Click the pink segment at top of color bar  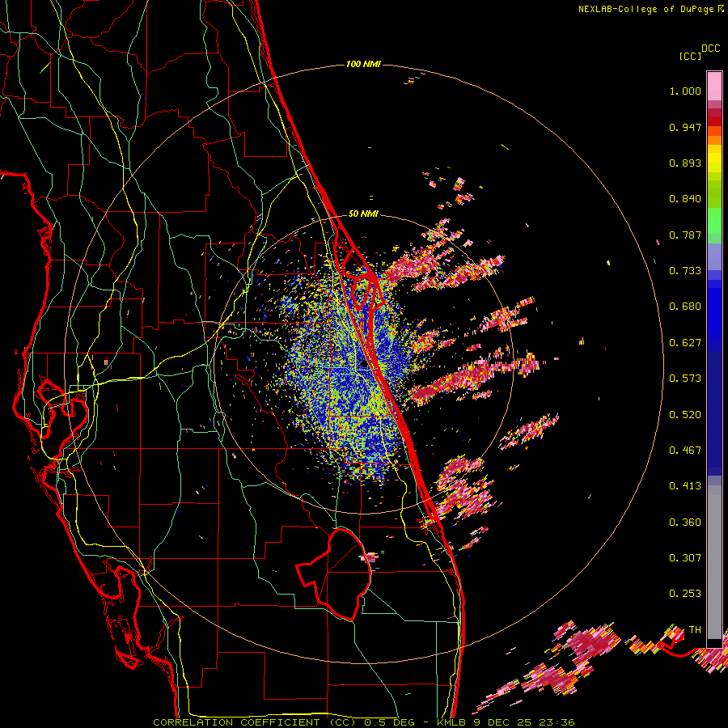click(x=714, y=86)
